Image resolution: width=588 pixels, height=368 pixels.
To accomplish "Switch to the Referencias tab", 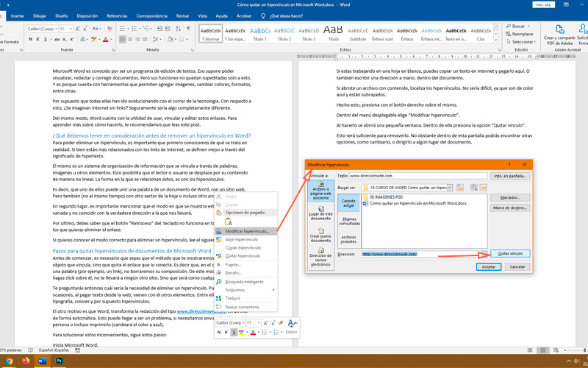I will click(x=117, y=16).
